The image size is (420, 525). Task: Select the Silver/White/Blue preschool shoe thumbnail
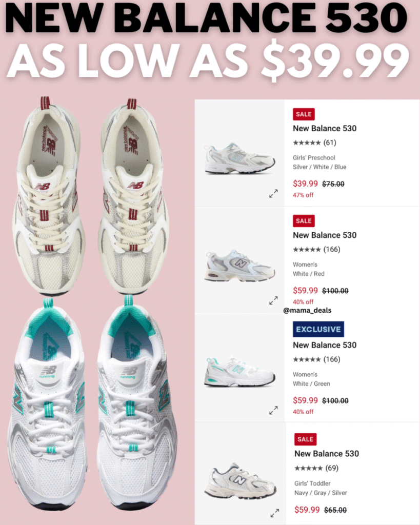coord(239,158)
